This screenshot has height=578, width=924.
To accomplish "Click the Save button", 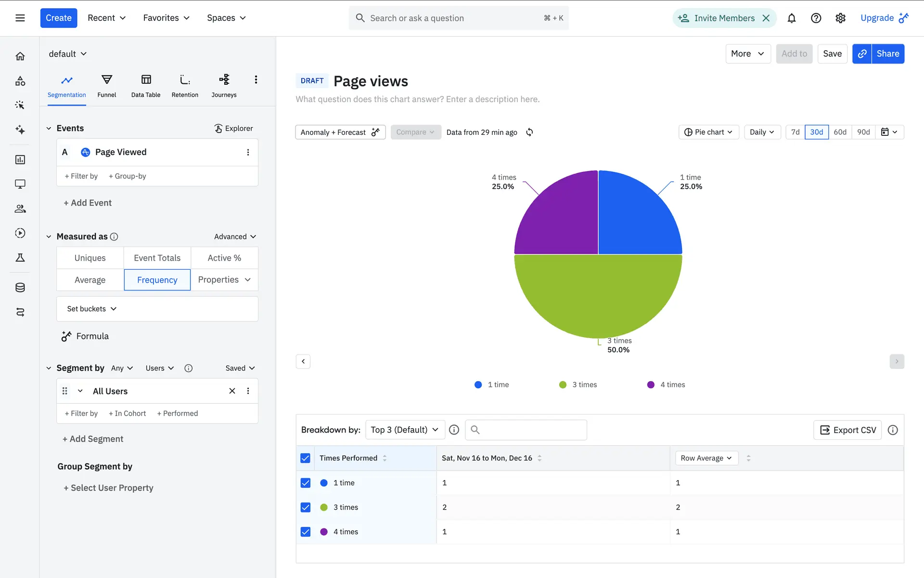I will (x=832, y=54).
